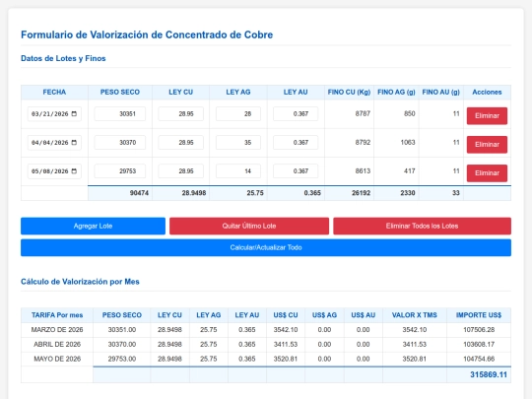Viewport: 532px width, 399px height.
Task: Select Fino AG value 417
Action: coord(410,171)
